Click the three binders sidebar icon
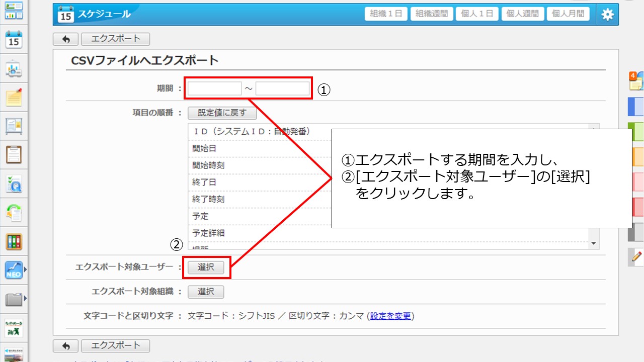 pos(14,242)
